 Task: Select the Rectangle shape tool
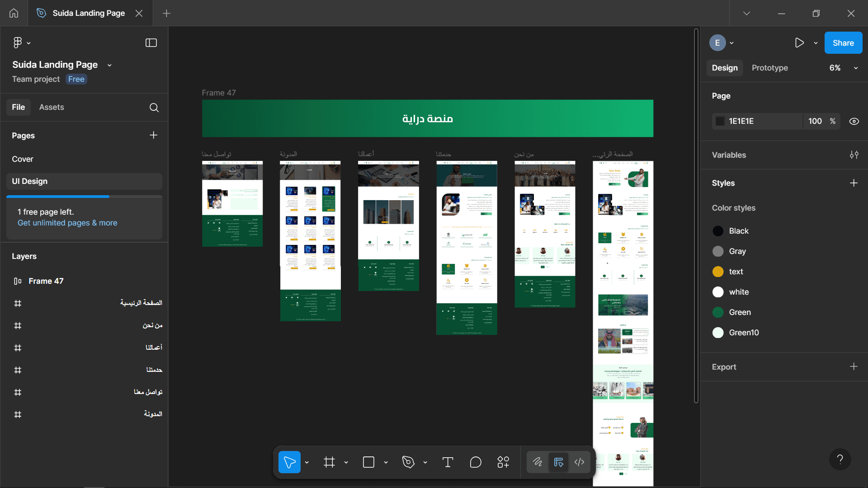point(368,462)
